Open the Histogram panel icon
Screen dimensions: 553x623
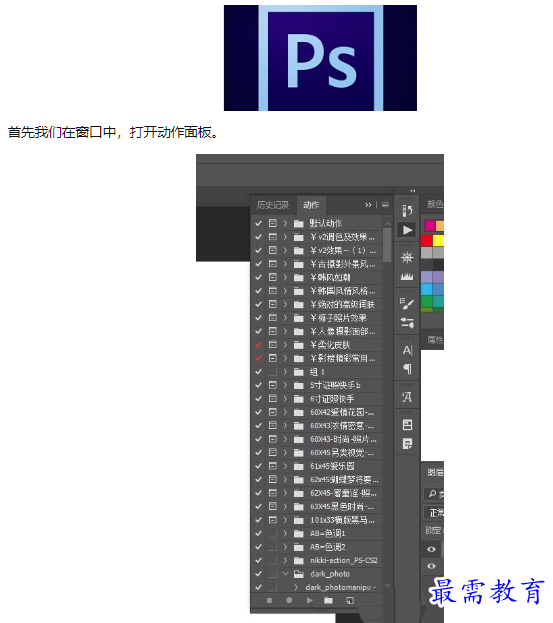pos(407,277)
